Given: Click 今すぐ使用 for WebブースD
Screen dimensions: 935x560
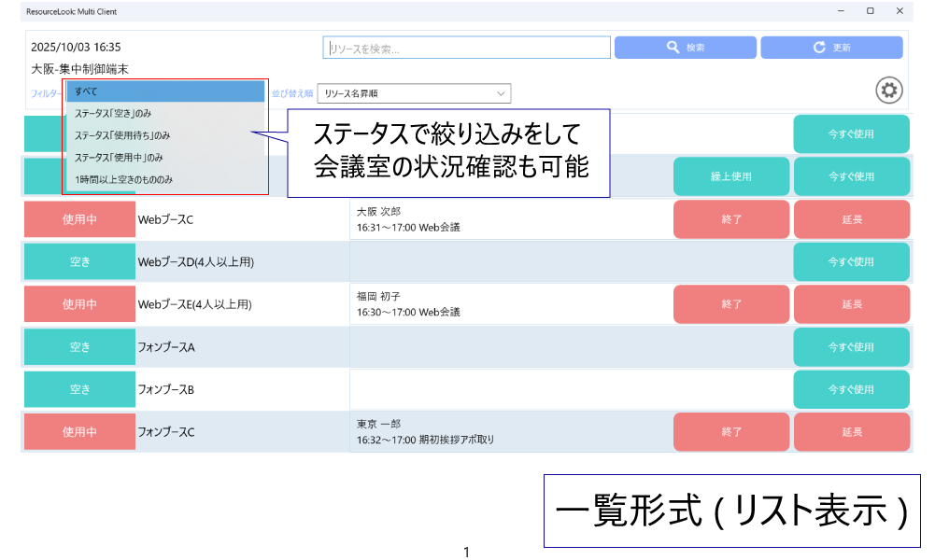Looking at the screenshot, I should 851,261.
